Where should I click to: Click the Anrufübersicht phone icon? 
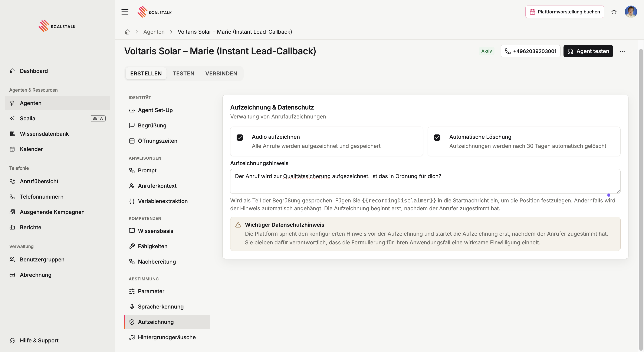(x=12, y=181)
